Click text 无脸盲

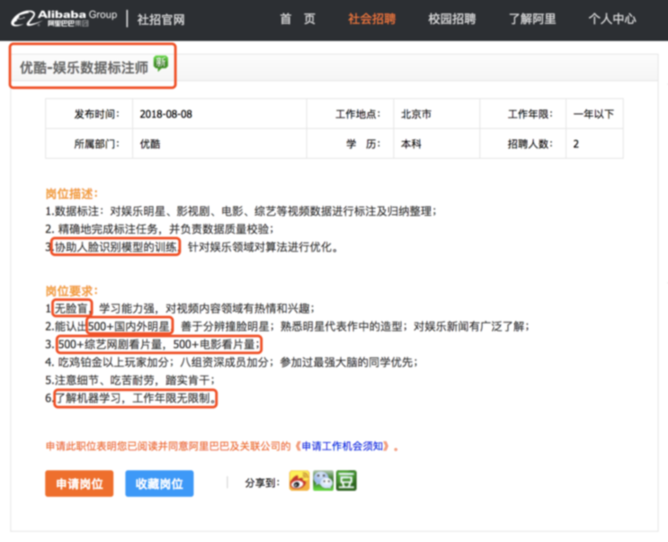point(72,308)
